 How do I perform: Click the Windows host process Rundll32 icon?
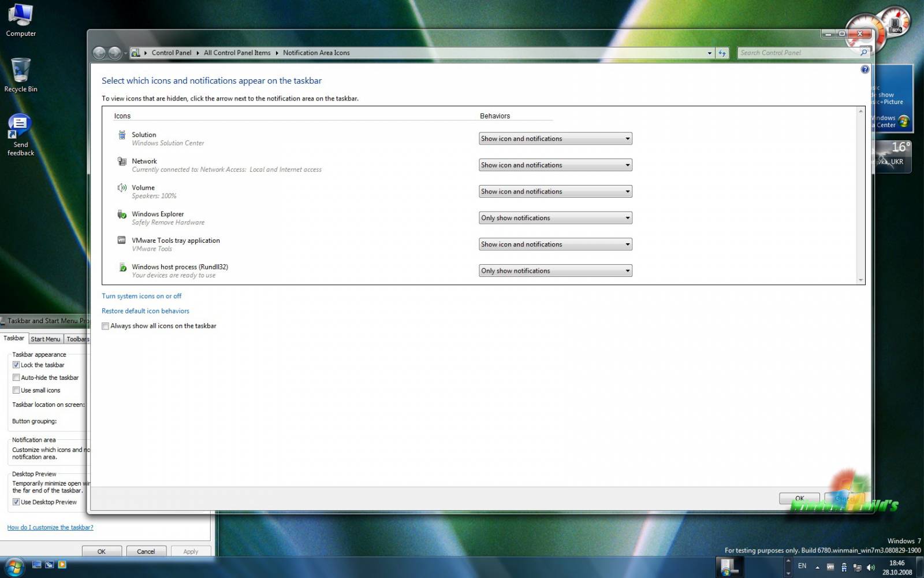[122, 267]
